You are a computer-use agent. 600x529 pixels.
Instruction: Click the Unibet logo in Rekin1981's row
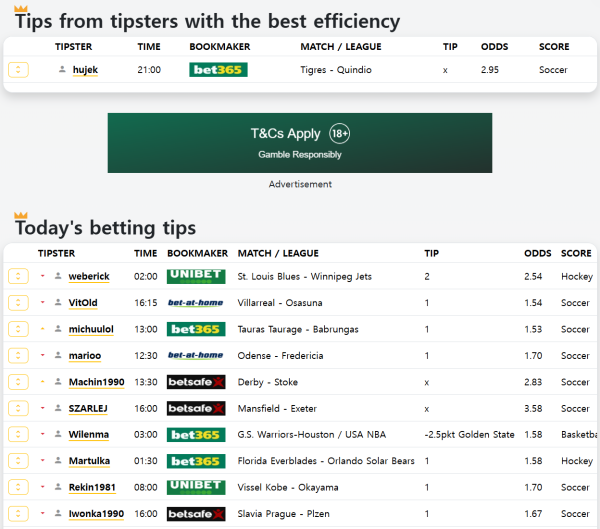point(195,487)
